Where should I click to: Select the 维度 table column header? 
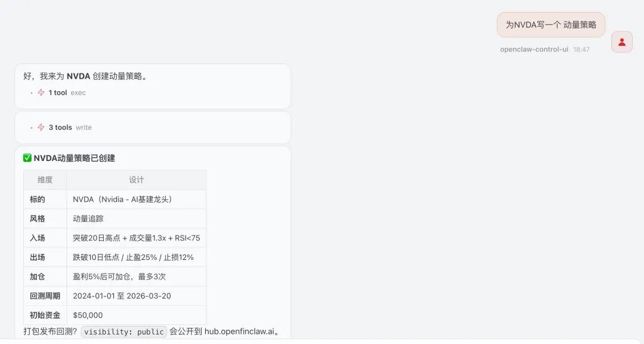tap(45, 179)
